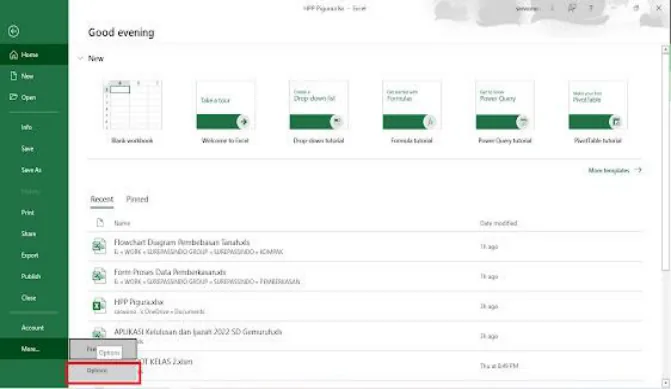Click the scrollbar down arrow
The height and width of the screenshot is (389, 671).
tap(665, 383)
